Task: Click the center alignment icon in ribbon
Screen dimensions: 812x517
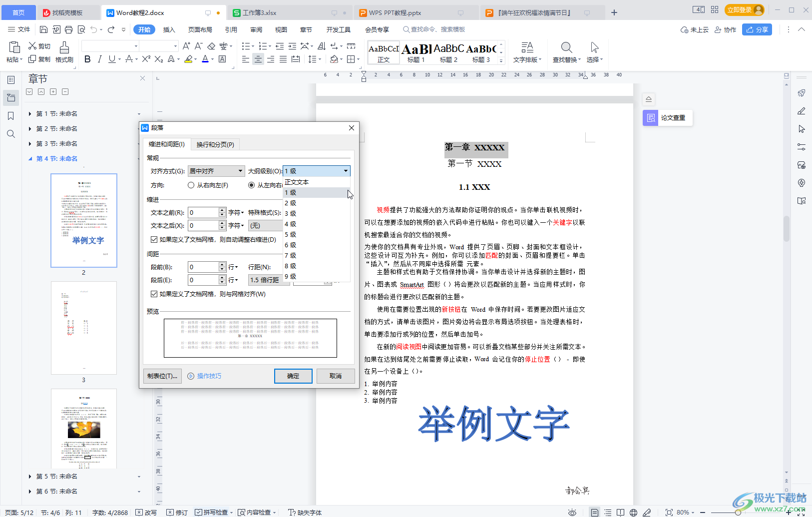Action: pyautogui.click(x=258, y=59)
